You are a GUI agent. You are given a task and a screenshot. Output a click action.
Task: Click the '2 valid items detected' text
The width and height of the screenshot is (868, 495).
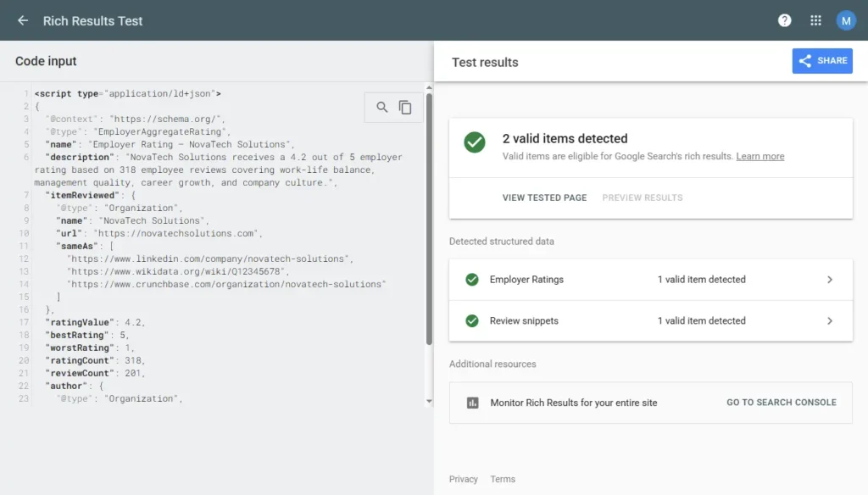point(565,138)
